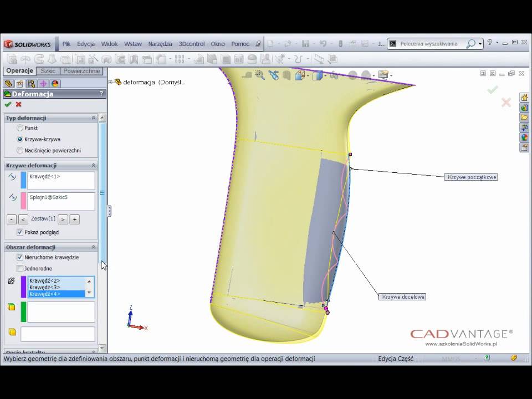Click viewport red cancel corner X
Screen dimensions: 532x399
(x=506, y=102)
